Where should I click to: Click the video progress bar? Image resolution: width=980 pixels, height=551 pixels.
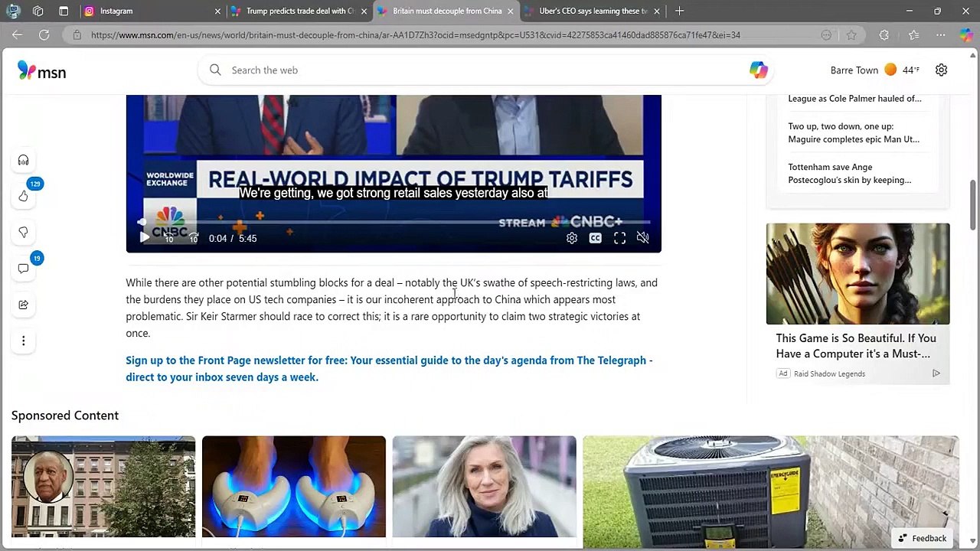click(x=394, y=222)
